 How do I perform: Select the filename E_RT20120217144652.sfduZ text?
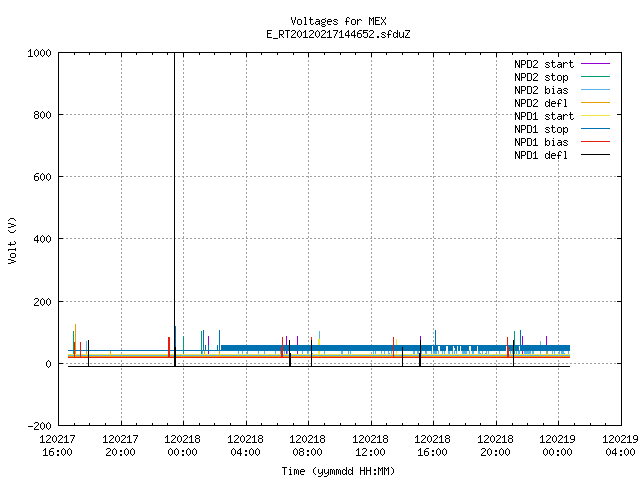pos(338,34)
